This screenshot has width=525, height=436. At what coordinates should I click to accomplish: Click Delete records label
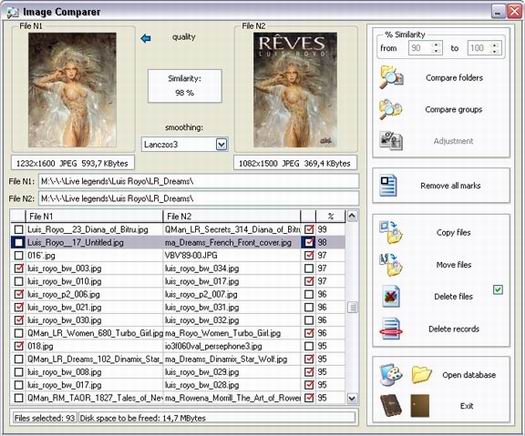(x=453, y=329)
